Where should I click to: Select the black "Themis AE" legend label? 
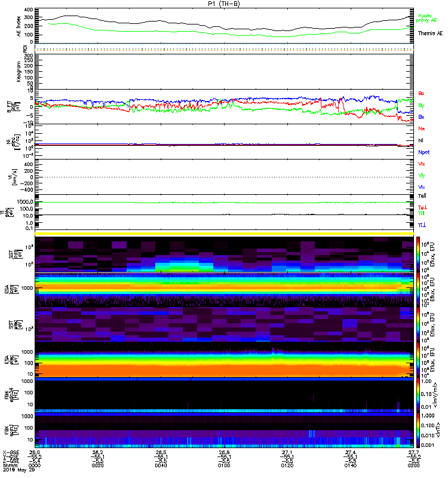[430, 33]
